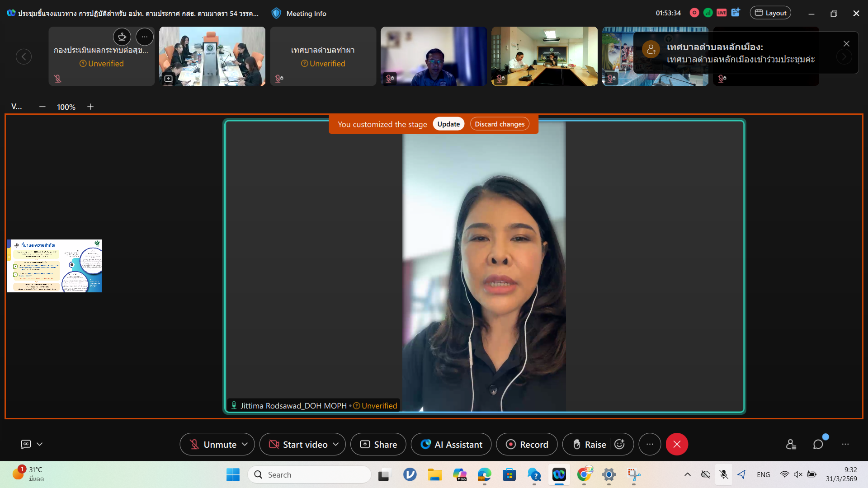
Task: Increase zoom with the plus button
Action: [x=90, y=107]
